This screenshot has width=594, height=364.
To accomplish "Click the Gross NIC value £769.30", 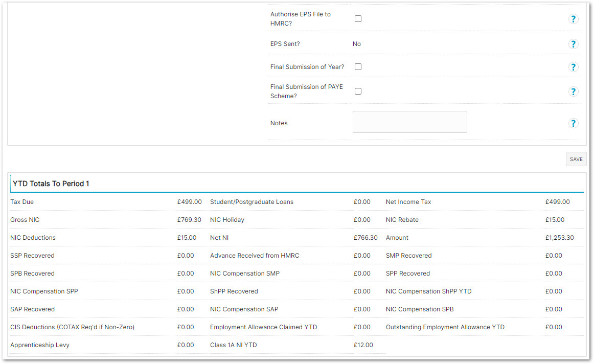I will (x=189, y=220).
